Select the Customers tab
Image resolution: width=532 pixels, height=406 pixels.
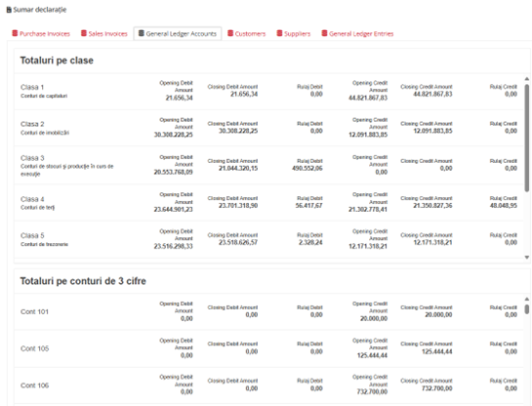[247, 33]
